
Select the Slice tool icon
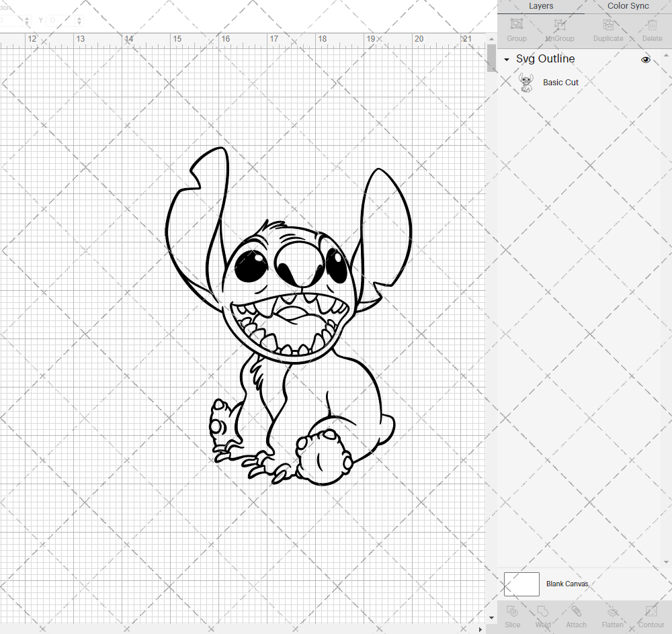click(512, 611)
